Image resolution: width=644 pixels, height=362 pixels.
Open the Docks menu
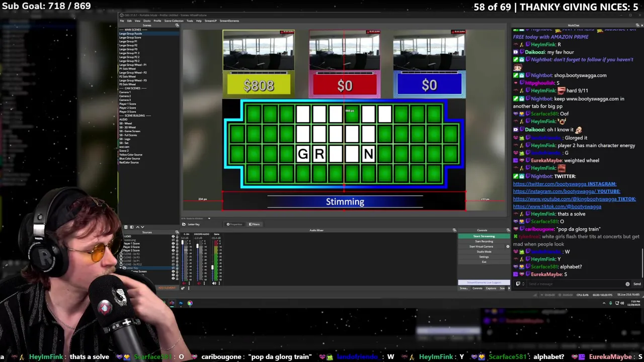[x=147, y=21]
